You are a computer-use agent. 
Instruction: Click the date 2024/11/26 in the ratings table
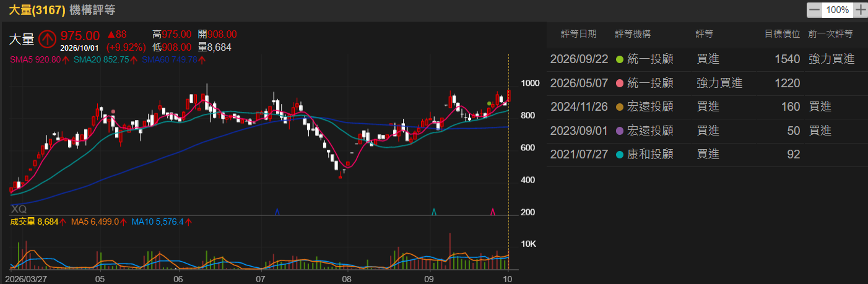click(x=579, y=107)
